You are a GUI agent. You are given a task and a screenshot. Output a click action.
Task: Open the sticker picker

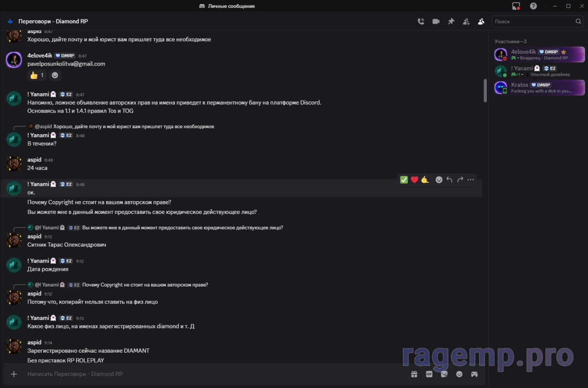444,374
